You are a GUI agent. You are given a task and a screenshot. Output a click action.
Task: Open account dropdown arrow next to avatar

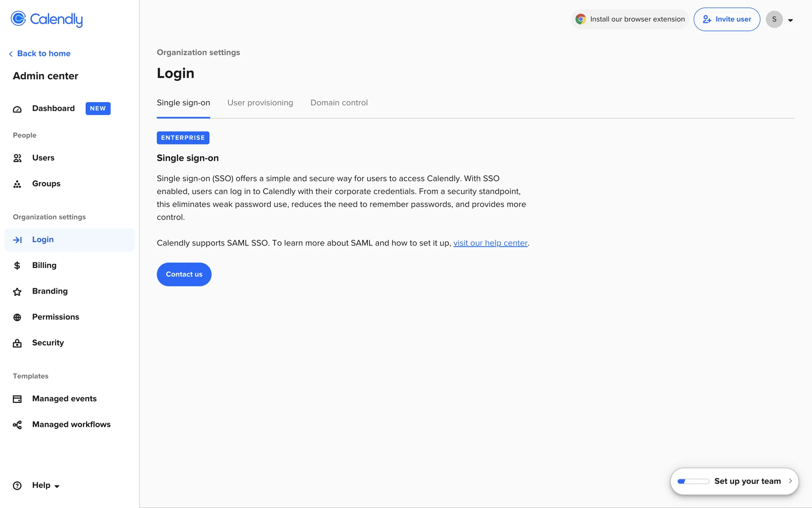tap(790, 20)
